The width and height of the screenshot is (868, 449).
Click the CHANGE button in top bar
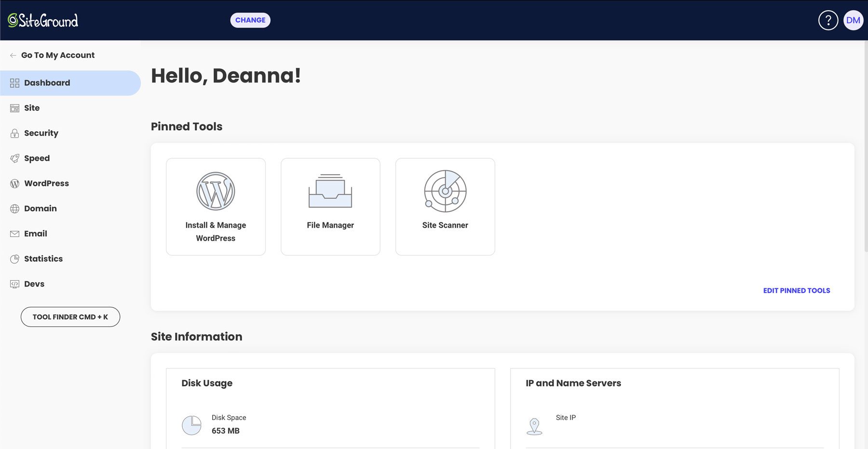point(250,20)
